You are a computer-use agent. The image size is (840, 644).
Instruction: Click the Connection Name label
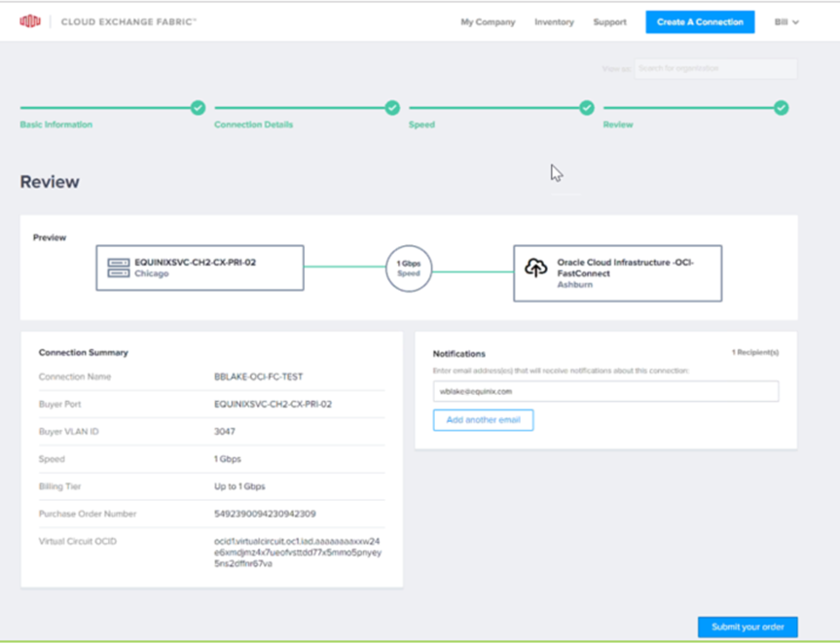tap(75, 376)
